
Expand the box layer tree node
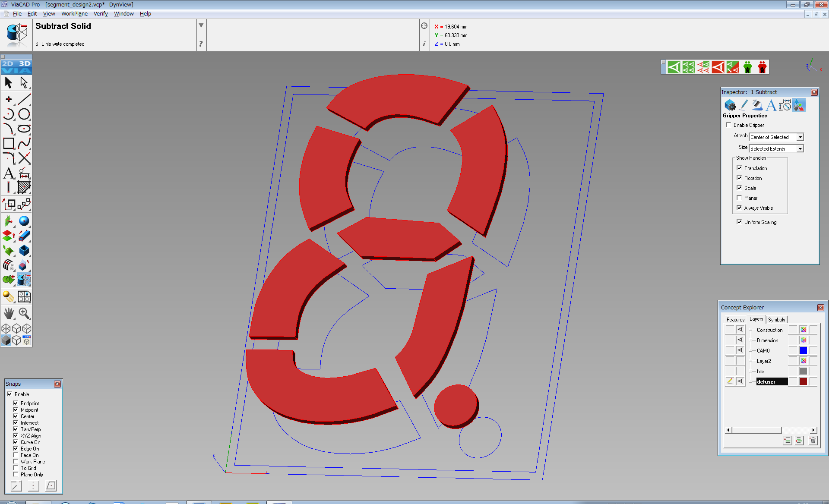click(751, 372)
